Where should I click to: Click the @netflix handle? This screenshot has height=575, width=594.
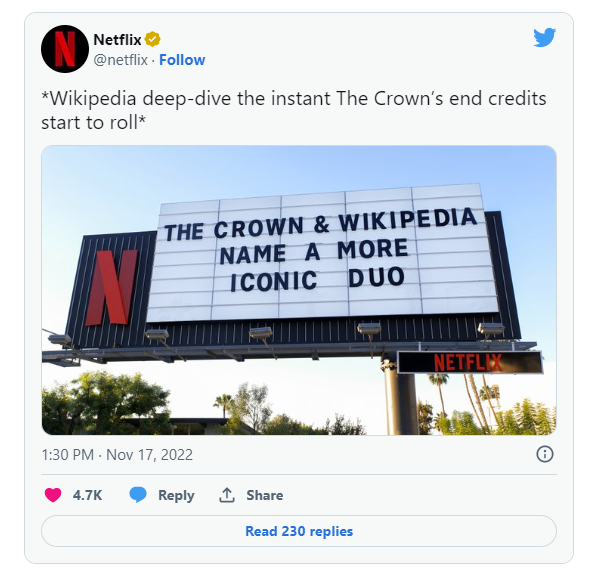click(x=120, y=60)
